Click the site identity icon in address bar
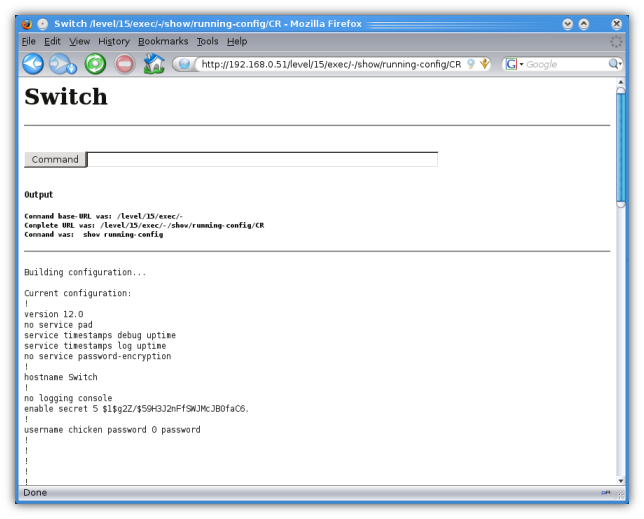644x519 pixels. click(x=184, y=64)
